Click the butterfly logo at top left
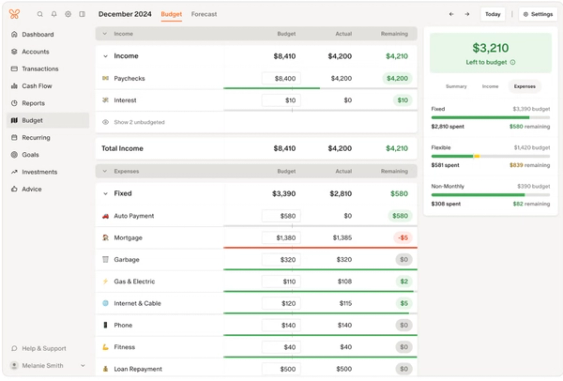Image resolution: width=563 pixels, height=381 pixels. click(x=14, y=14)
